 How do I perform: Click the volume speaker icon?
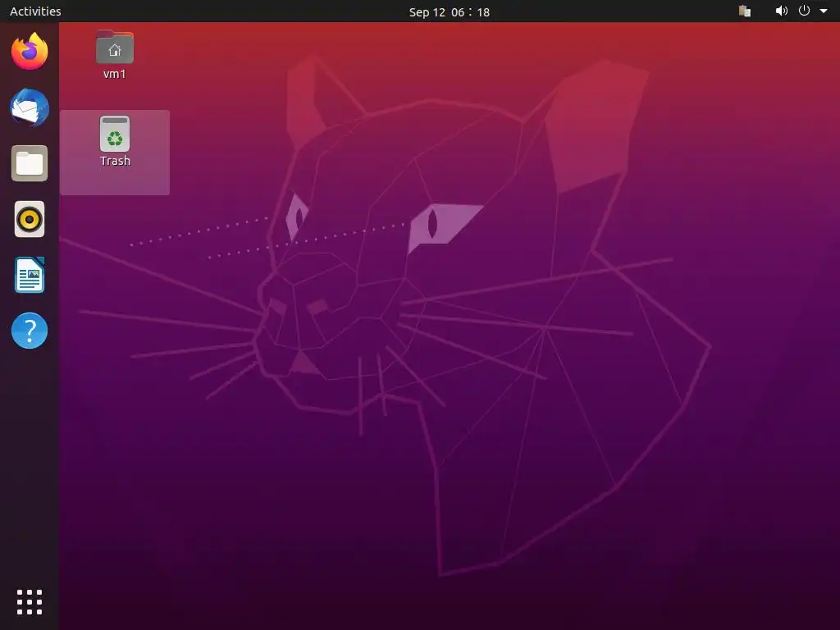tap(782, 11)
